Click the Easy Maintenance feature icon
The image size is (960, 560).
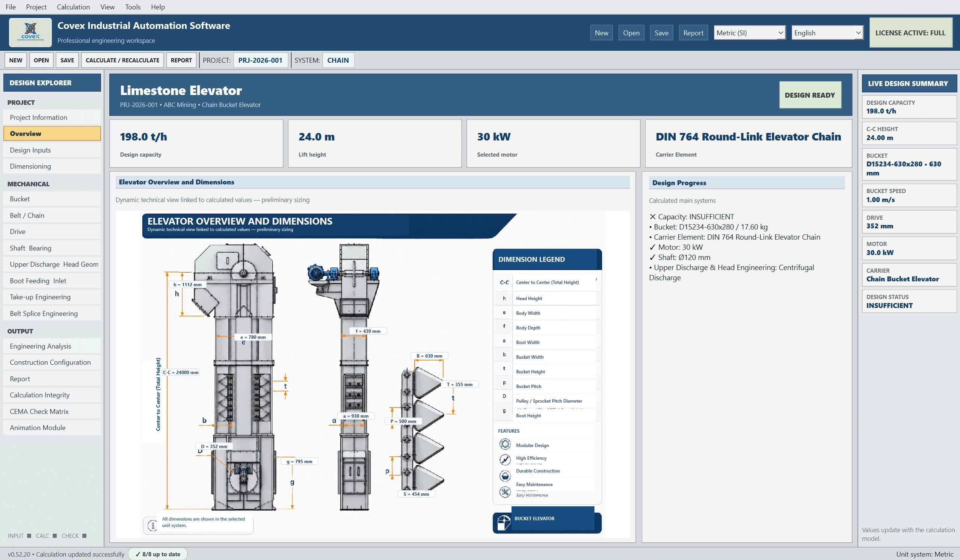coord(505,492)
